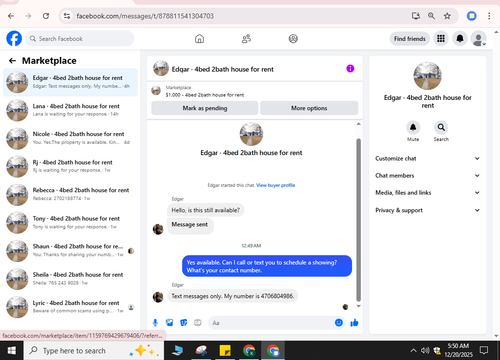Viewport: 500px width, 360px height.
Task: Open Chrome three-dot menu
Action: click(489, 16)
